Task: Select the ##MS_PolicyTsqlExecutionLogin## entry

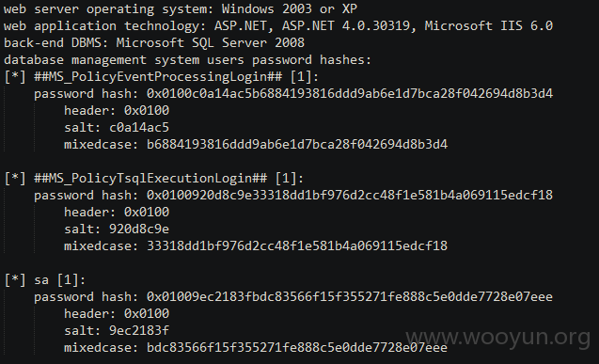Action: pyautogui.click(x=153, y=179)
